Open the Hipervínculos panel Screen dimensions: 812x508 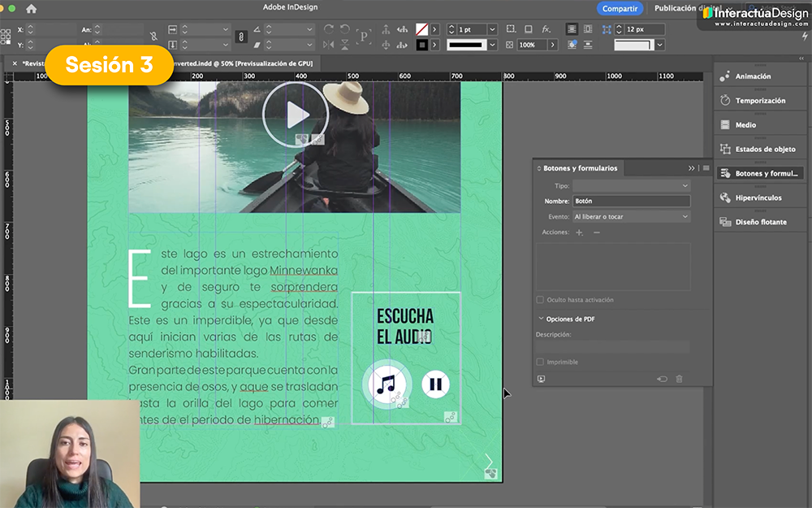760,198
